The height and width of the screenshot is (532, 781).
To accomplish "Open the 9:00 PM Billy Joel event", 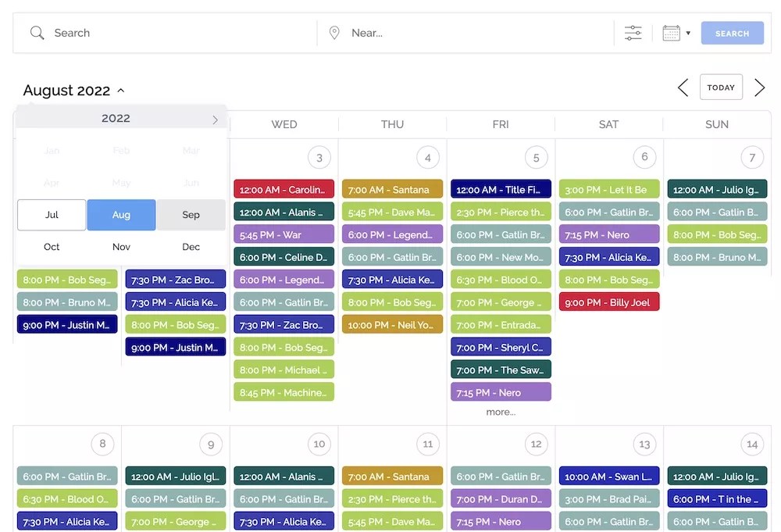I will click(609, 302).
